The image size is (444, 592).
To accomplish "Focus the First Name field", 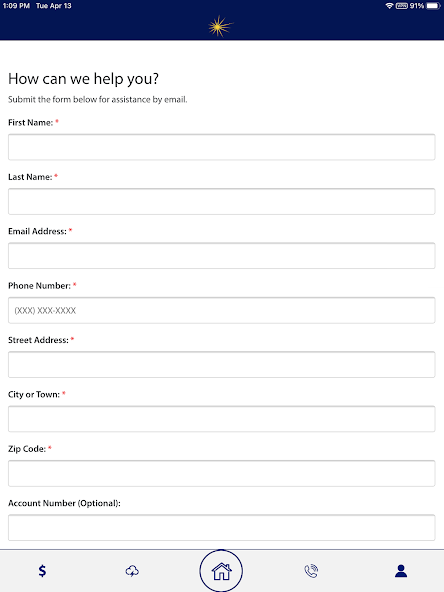I will pos(222,147).
